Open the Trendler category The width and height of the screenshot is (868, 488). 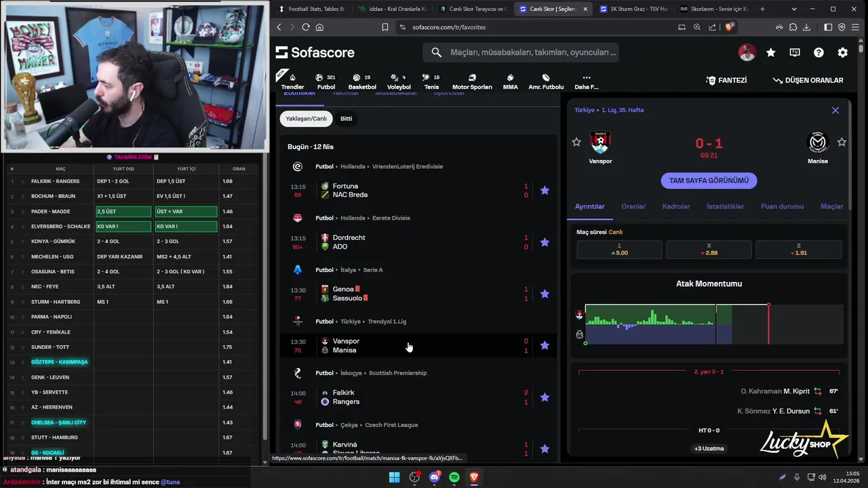coord(292,81)
